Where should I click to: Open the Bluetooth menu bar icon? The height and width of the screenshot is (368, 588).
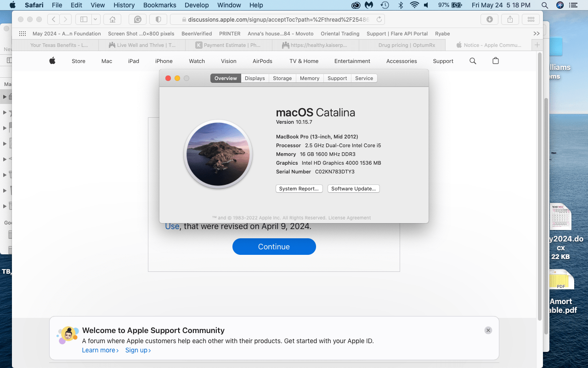(401, 5)
